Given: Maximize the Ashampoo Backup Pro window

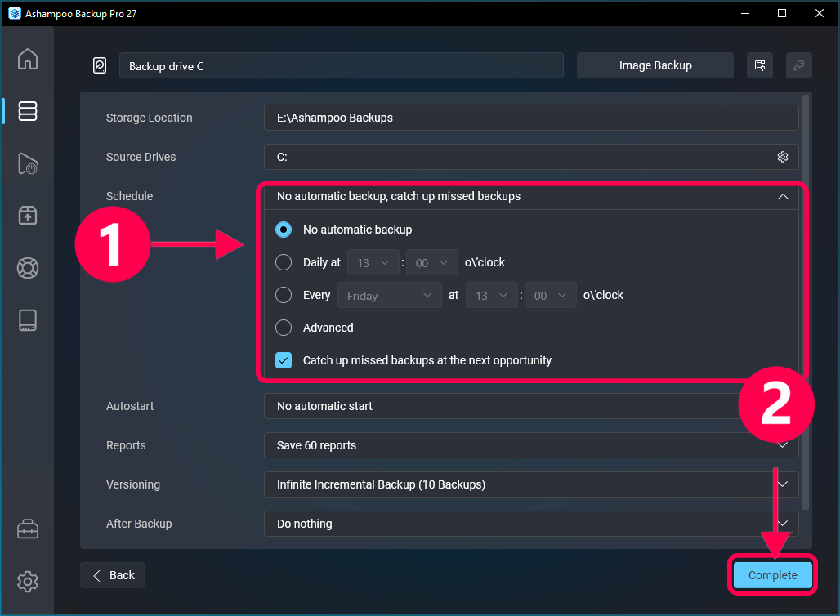Looking at the screenshot, I should [782, 13].
